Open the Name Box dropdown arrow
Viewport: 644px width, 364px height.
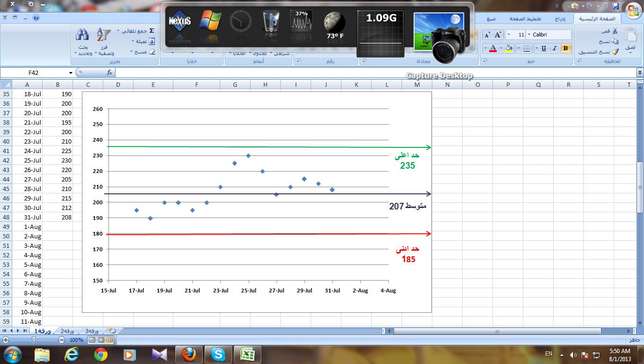click(x=71, y=73)
